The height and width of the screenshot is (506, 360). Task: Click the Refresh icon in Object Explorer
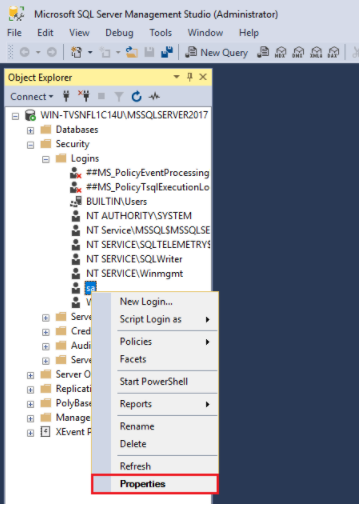click(136, 97)
